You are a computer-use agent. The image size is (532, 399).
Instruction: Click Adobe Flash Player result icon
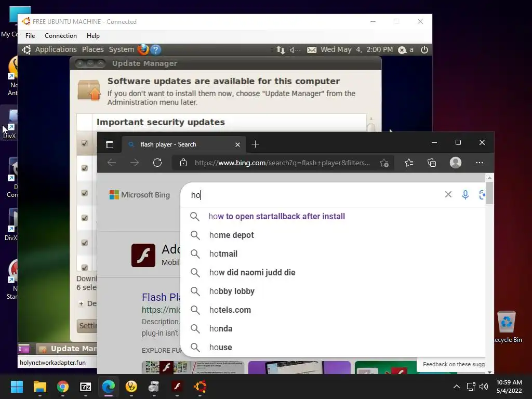[143, 255]
